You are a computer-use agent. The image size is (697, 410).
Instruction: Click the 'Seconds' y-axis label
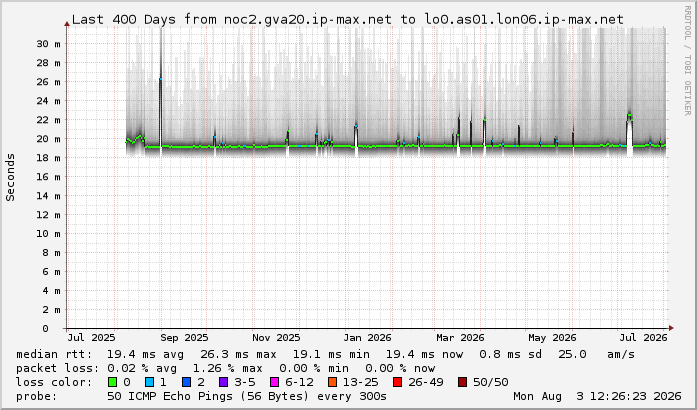11,177
